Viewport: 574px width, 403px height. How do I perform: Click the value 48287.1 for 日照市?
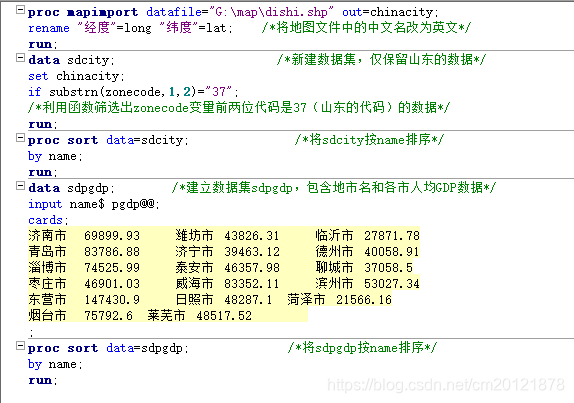tap(248, 300)
